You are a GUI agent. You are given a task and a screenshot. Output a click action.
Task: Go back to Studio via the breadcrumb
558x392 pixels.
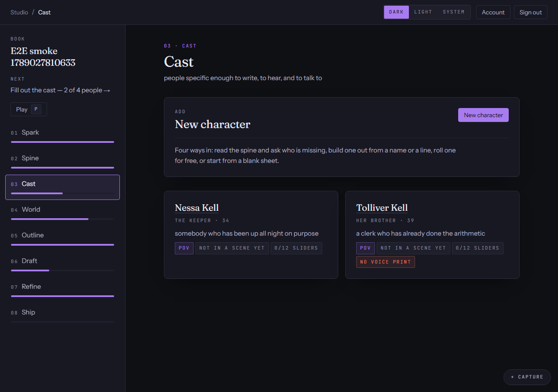coord(19,12)
